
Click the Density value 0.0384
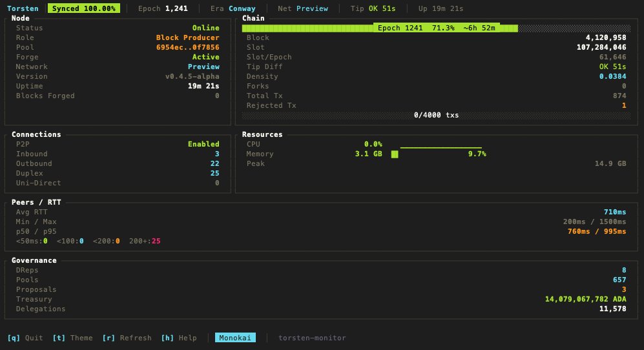click(613, 76)
